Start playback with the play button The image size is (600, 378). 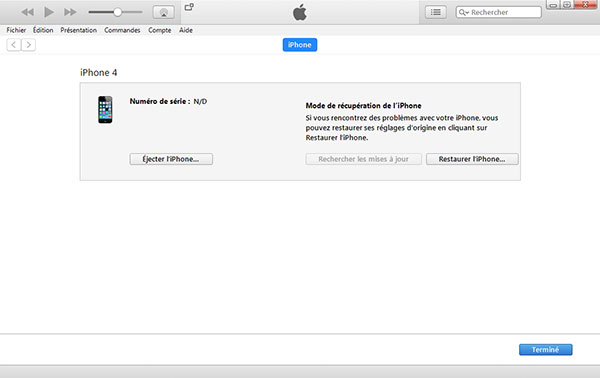[49, 12]
